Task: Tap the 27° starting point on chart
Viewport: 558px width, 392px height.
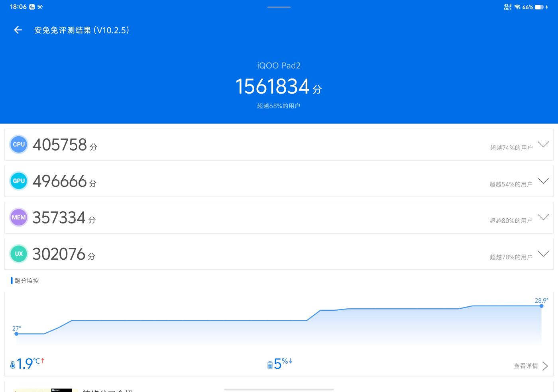Action: [x=16, y=333]
